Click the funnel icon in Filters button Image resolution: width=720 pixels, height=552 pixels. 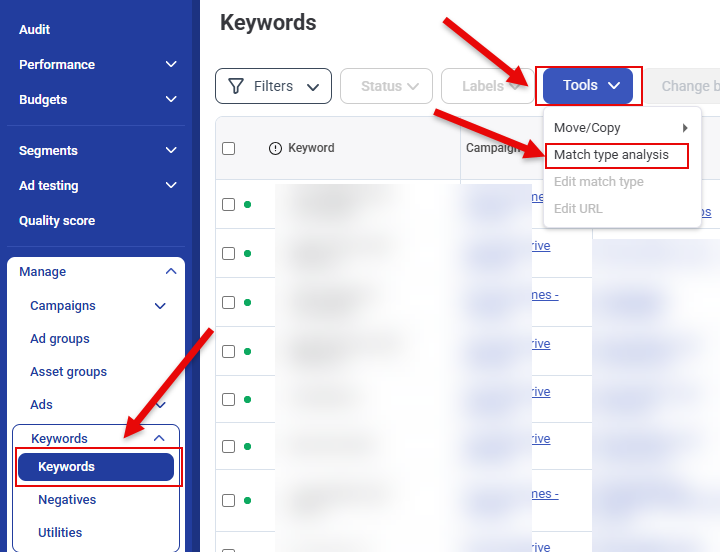[236, 86]
